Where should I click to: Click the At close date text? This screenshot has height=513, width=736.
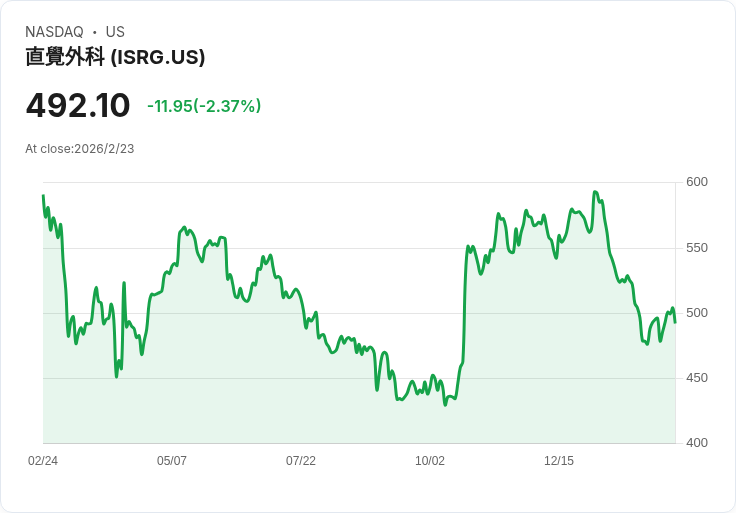click(80, 149)
